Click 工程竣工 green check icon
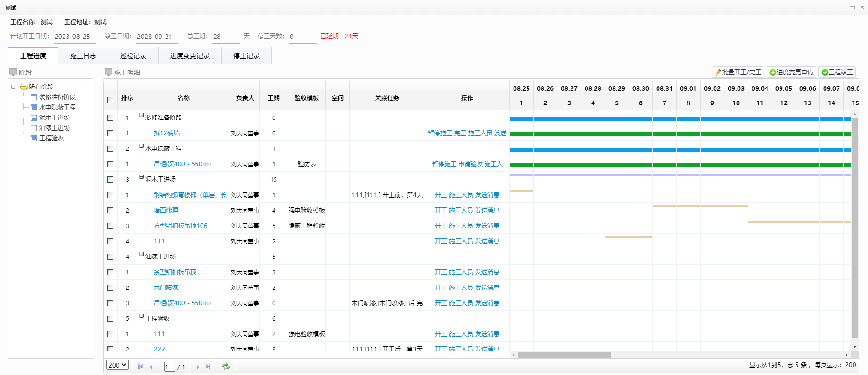 (825, 72)
